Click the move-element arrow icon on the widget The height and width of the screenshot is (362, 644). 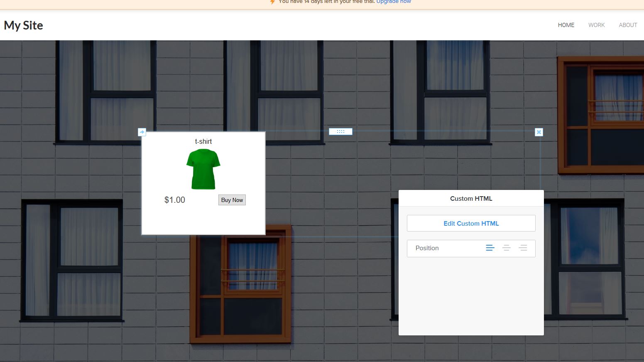coord(142,132)
